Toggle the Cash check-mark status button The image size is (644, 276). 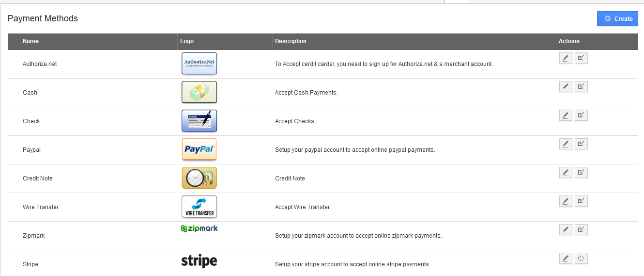pos(581,87)
